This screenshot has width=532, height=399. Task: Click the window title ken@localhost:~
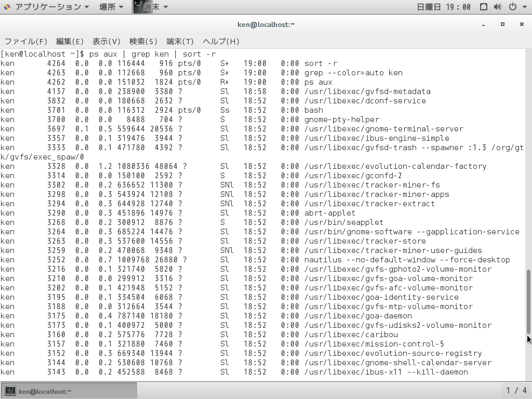pyautogui.click(x=266, y=24)
